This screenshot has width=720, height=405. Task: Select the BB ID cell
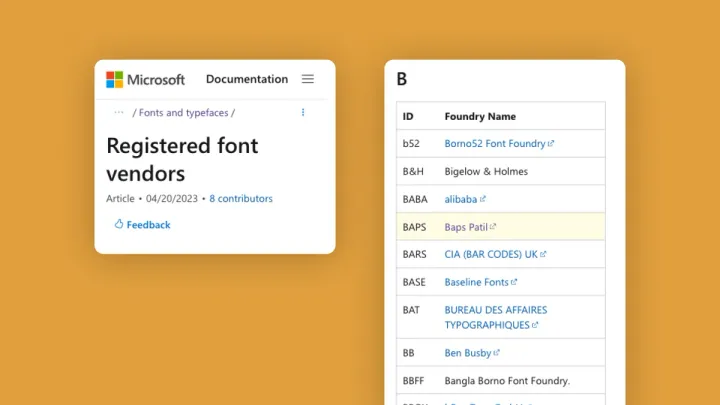(x=408, y=353)
